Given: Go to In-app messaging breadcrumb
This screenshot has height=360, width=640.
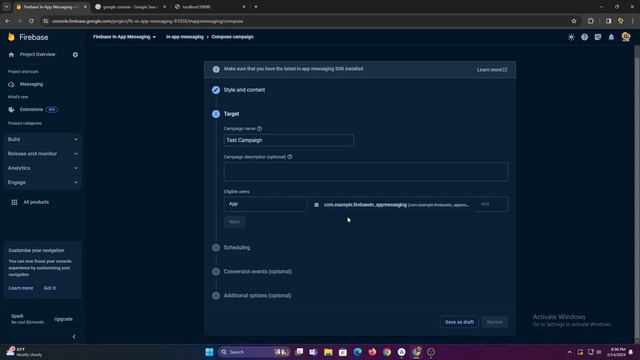Looking at the screenshot, I should click(x=184, y=37).
